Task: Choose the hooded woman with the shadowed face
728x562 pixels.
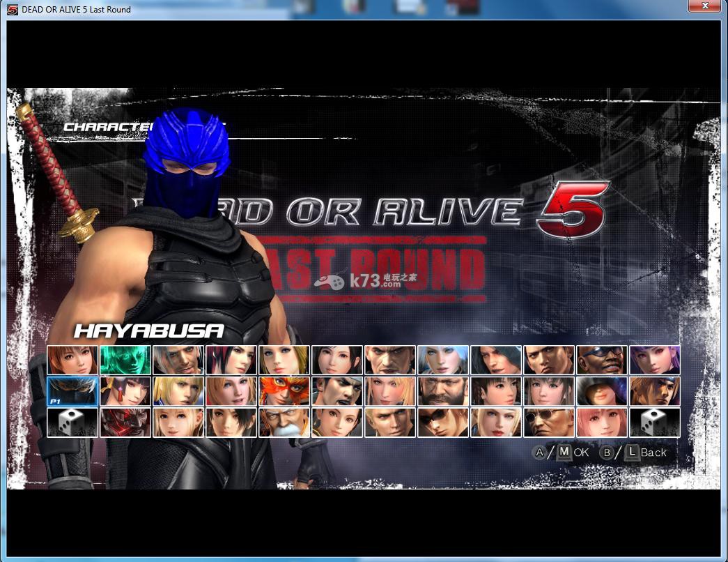Action: [602, 391]
